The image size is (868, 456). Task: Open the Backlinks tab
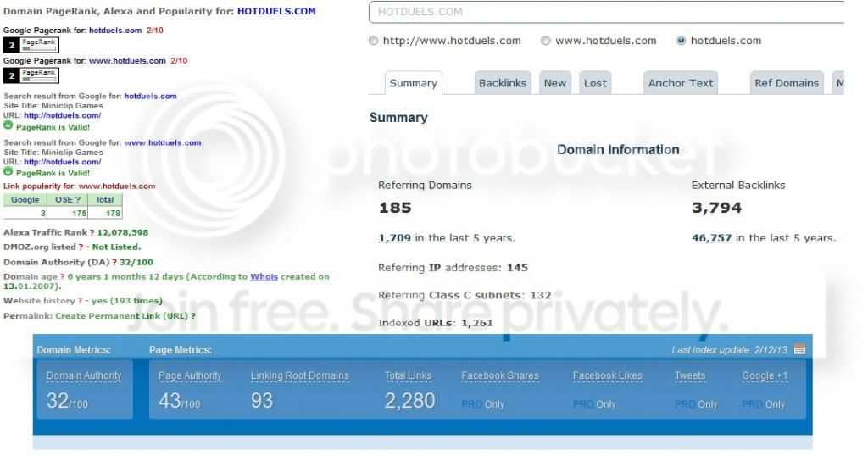(x=503, y=83)
